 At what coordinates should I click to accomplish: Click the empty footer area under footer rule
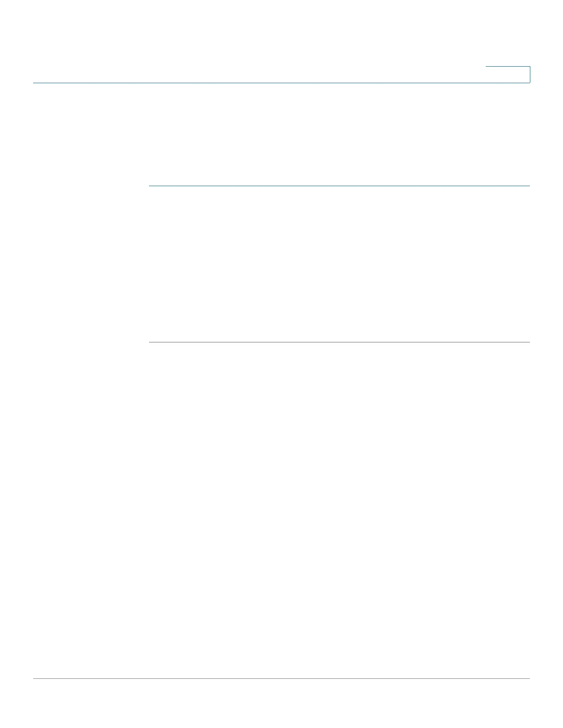281,703
